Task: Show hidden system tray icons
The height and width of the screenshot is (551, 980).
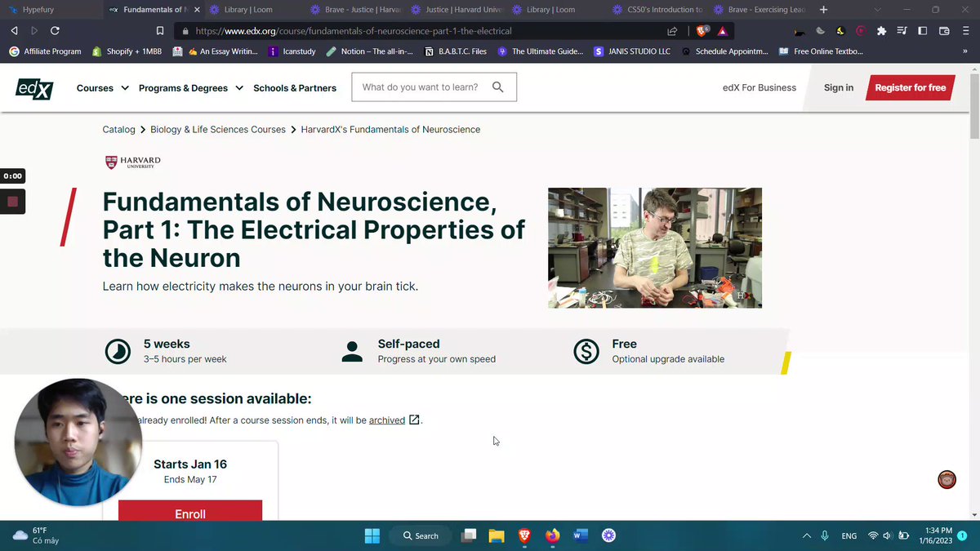Action: click(x=807, y=535)
